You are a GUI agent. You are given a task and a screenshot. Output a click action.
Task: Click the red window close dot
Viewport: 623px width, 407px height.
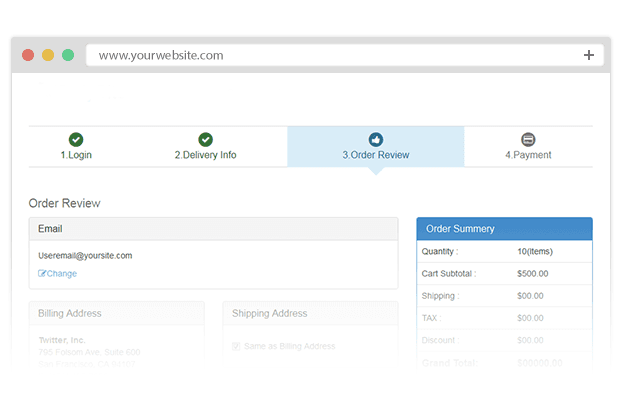(x=28, y=55)
